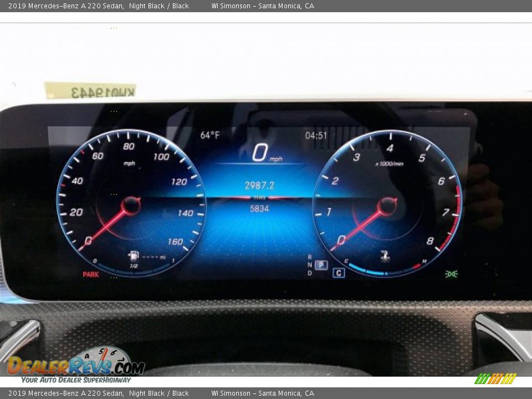Click the DealerRevs.com logo
The image size is (532, 399).
(x=76, y=365)
